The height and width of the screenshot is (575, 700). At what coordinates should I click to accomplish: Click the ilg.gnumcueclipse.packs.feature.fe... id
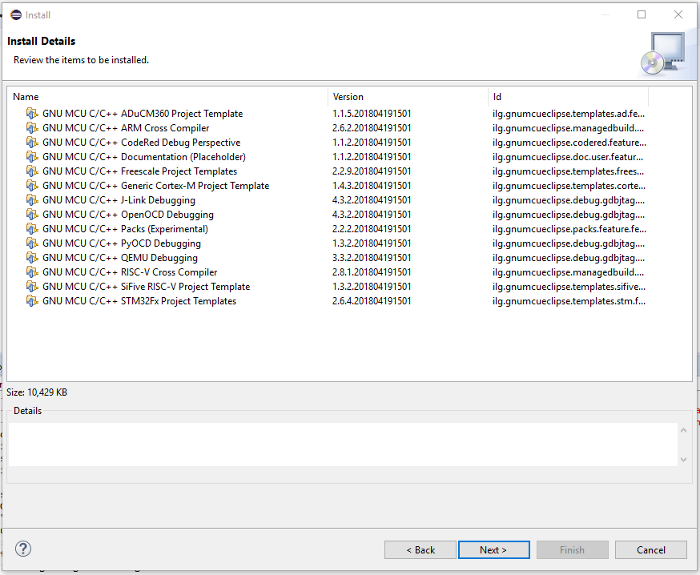tap(569, 229)
